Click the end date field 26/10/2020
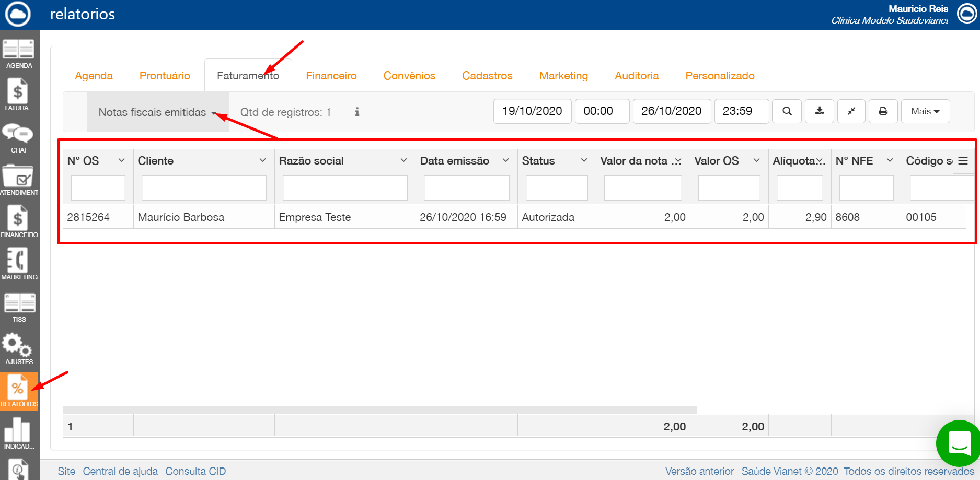This screenshot has height=480, width=980. click(672, 111)
